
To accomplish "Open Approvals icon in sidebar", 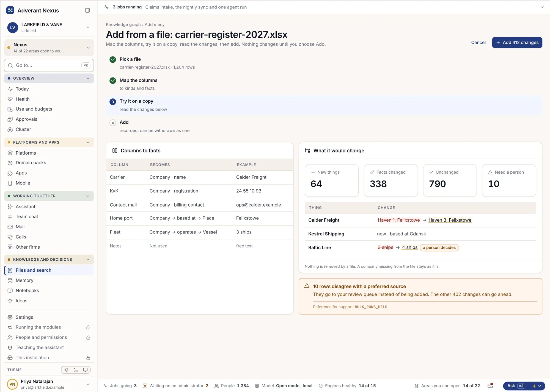I will tap(10, 119).
